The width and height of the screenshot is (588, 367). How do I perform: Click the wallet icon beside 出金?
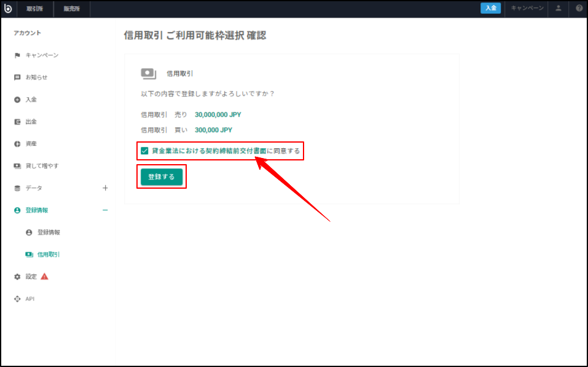pos(17,122)
